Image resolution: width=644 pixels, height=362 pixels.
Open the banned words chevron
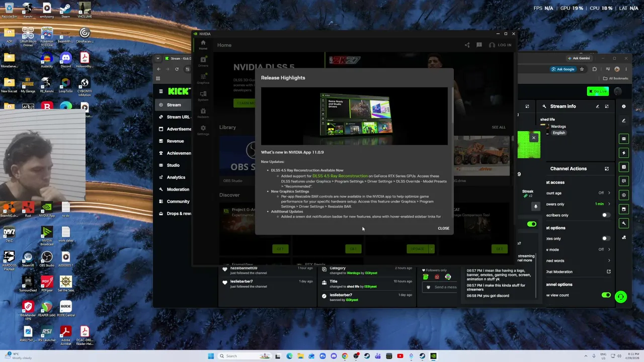pyautogui.click(x=609, y=260)
